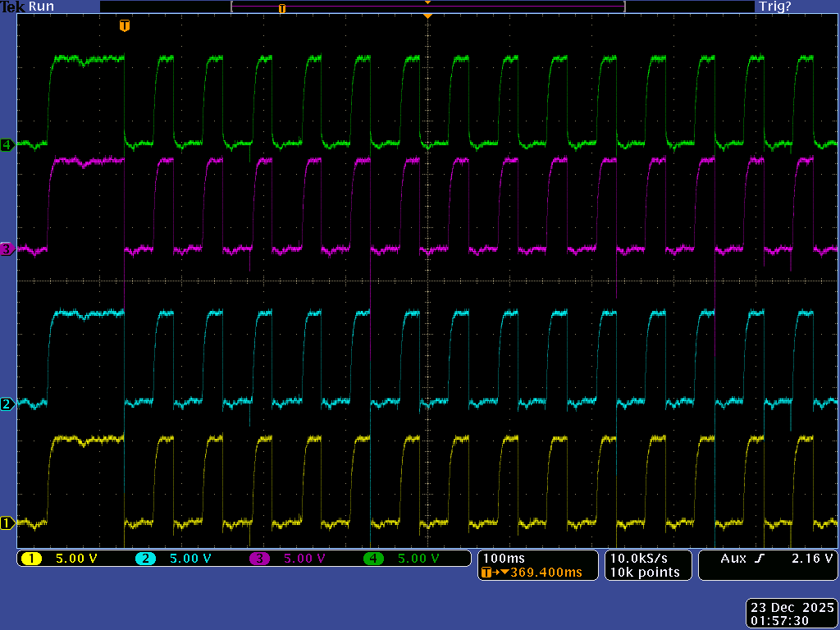The width and height of the screenshot is (840, 630).
Task: Click the cyan channel 2 number badge
Action: tap(145, 559)
